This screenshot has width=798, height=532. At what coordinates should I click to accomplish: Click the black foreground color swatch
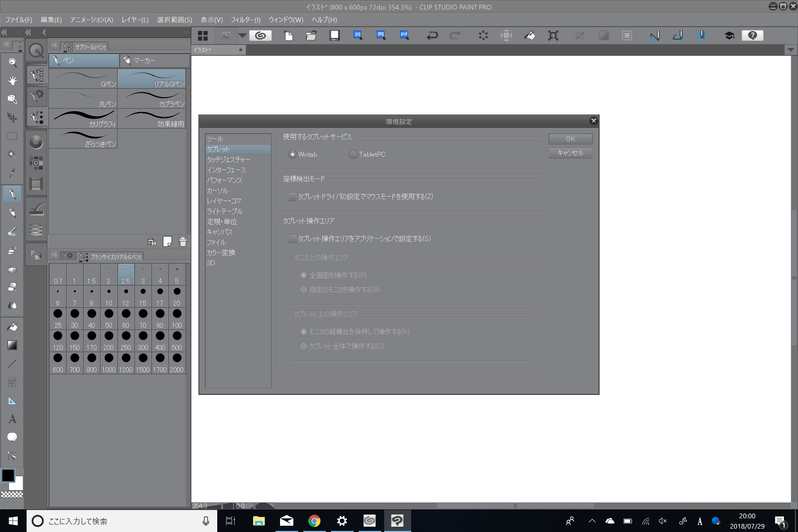tap(8, 475)
